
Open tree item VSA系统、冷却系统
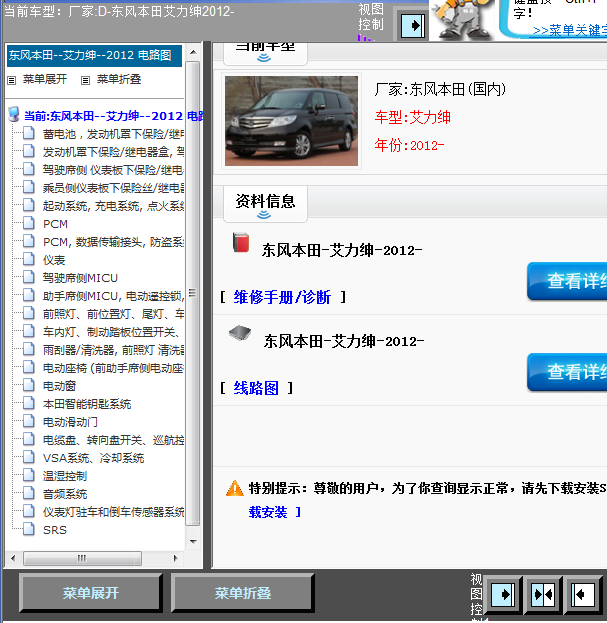(93, 458)
